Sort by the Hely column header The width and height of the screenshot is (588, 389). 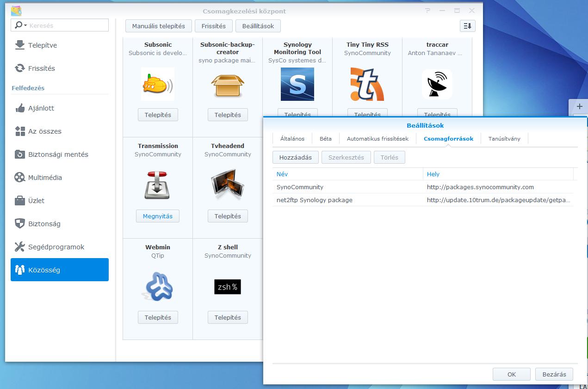click(x=498, y=174)
